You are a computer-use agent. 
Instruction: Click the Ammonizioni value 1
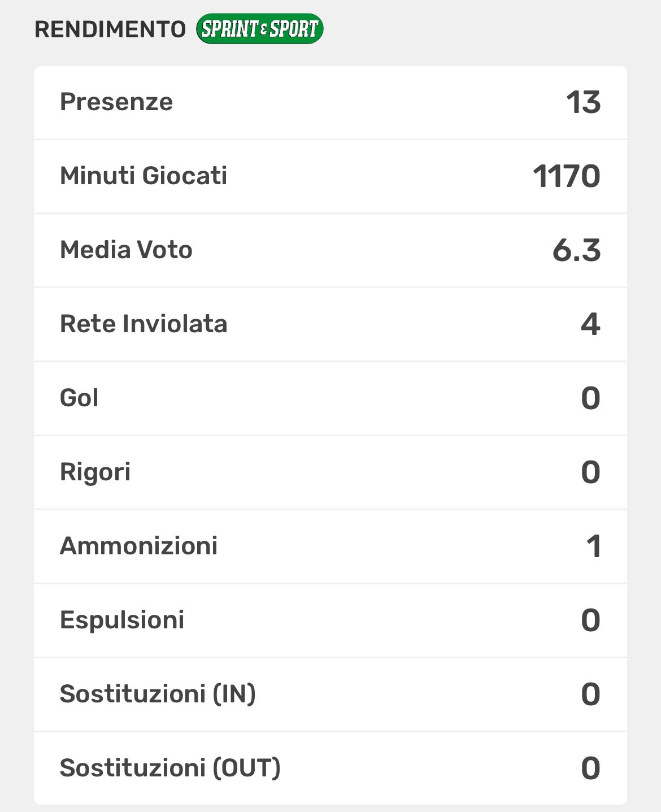593,546
